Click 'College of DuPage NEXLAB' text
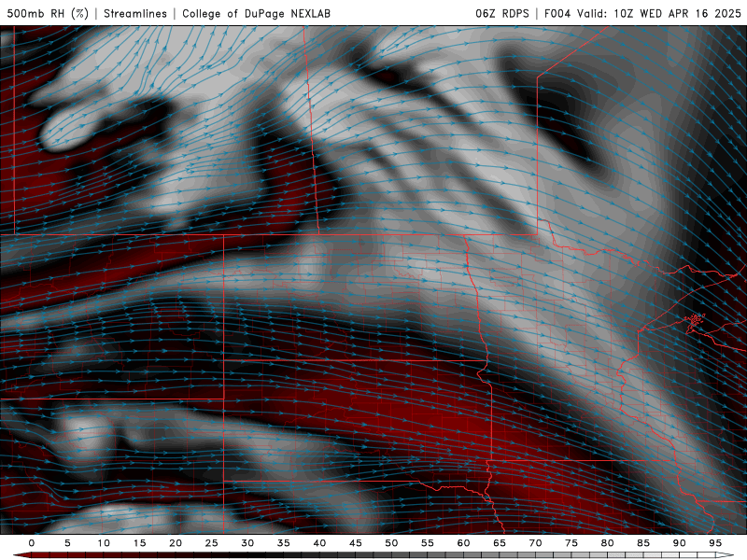The image size is (747, 560). point(256,13)
